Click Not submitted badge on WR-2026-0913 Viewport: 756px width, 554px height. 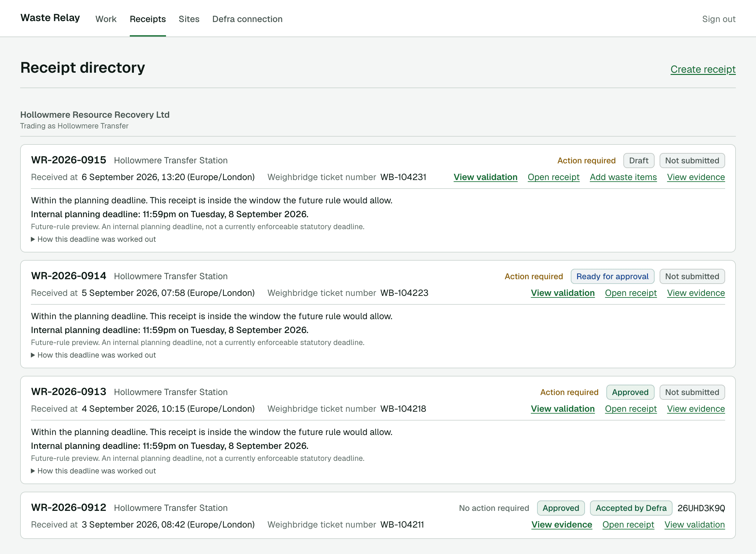(692, 392)
